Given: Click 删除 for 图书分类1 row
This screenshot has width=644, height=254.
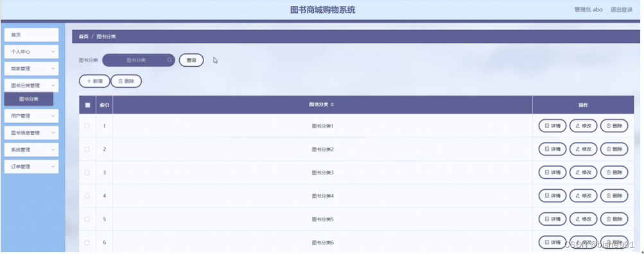Looking at the screenshot, I should (614, 126).
